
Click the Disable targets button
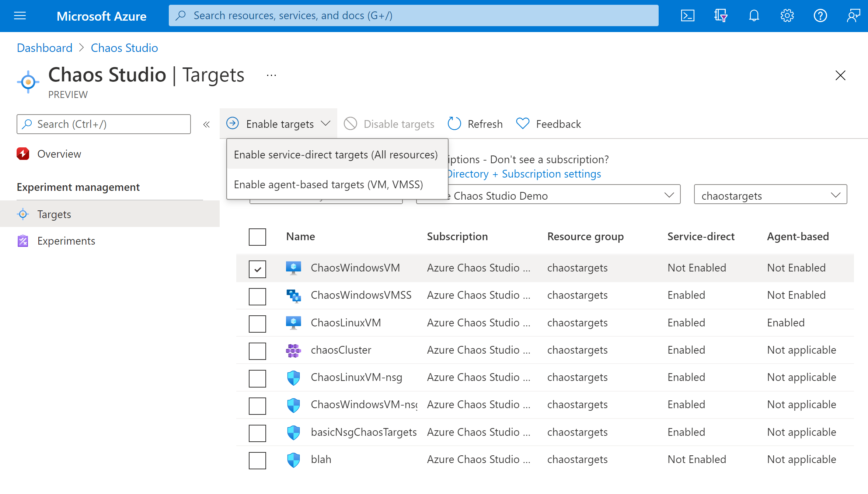389,123
